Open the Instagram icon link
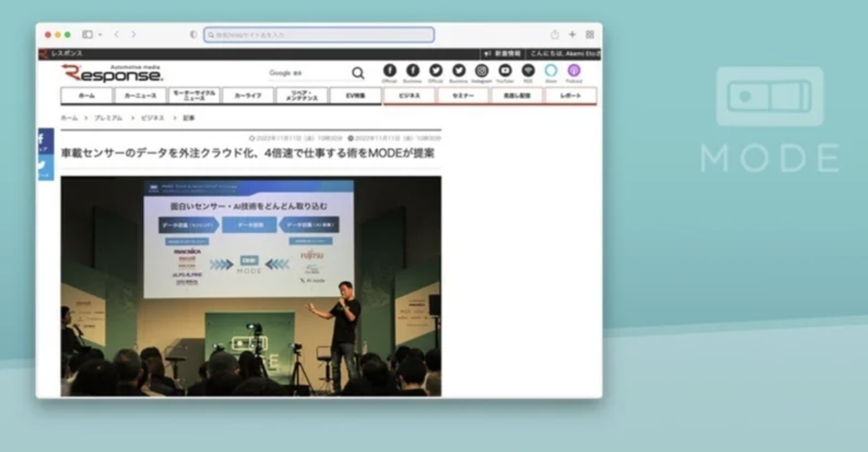868x452 pixels. [482, 70]
